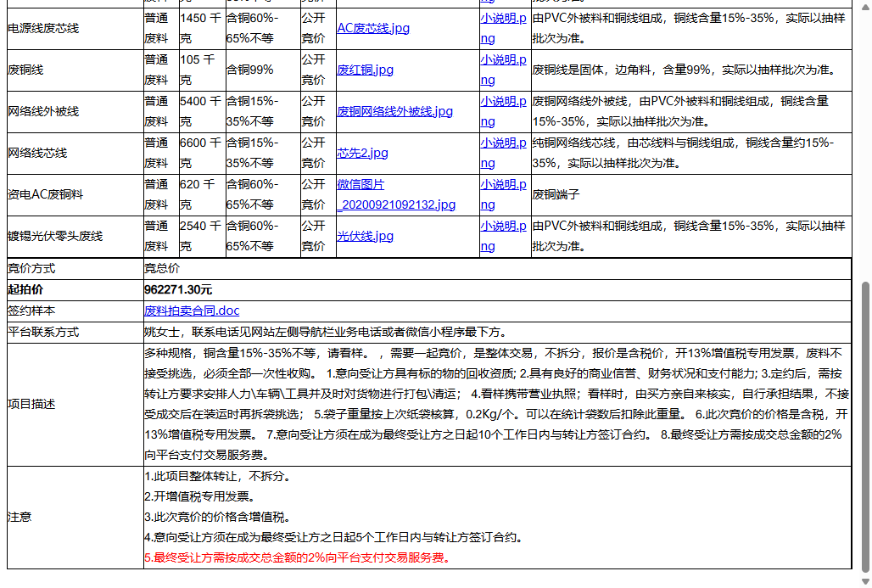Screen dimensions: 872x588
Task: Click the 纯铜网络线芯线 description cell
Action: (691, 153)
